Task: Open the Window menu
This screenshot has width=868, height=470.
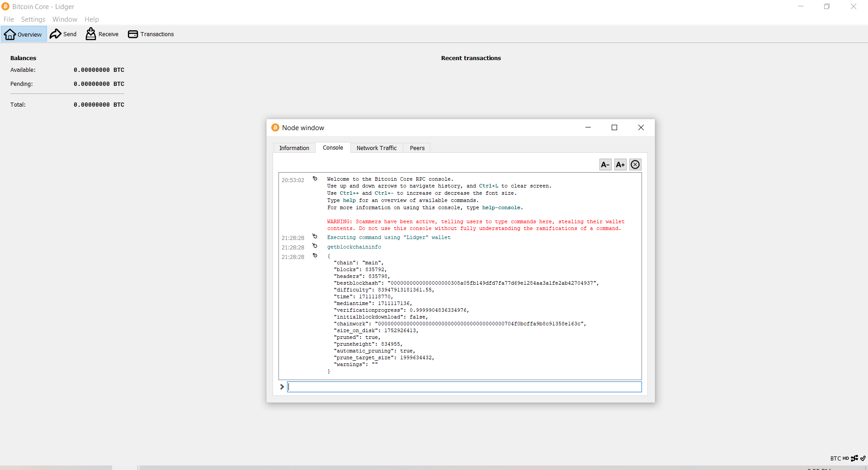Action: [x=65, y=19]
